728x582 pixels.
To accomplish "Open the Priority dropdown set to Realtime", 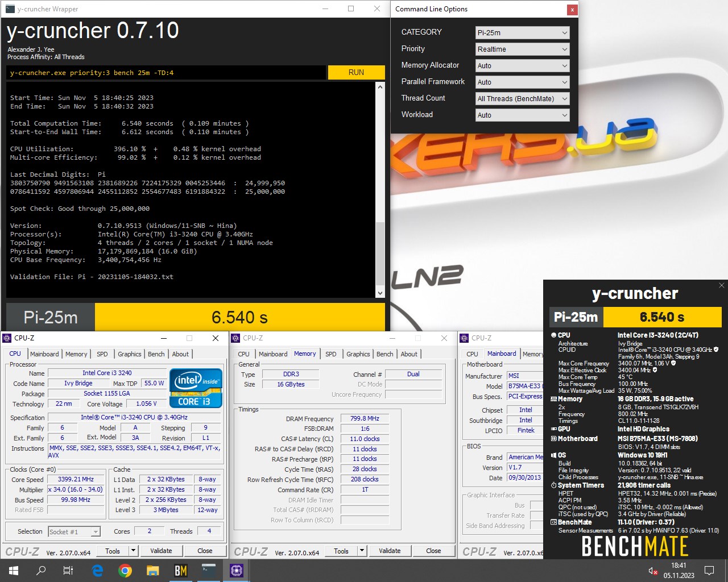I will 522,49.
